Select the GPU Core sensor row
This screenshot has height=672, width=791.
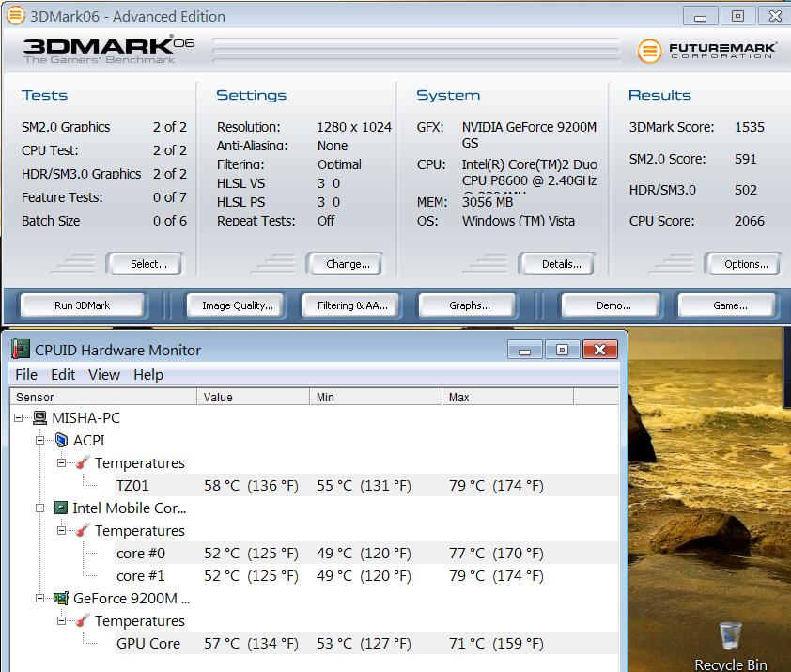click(365, 643)
